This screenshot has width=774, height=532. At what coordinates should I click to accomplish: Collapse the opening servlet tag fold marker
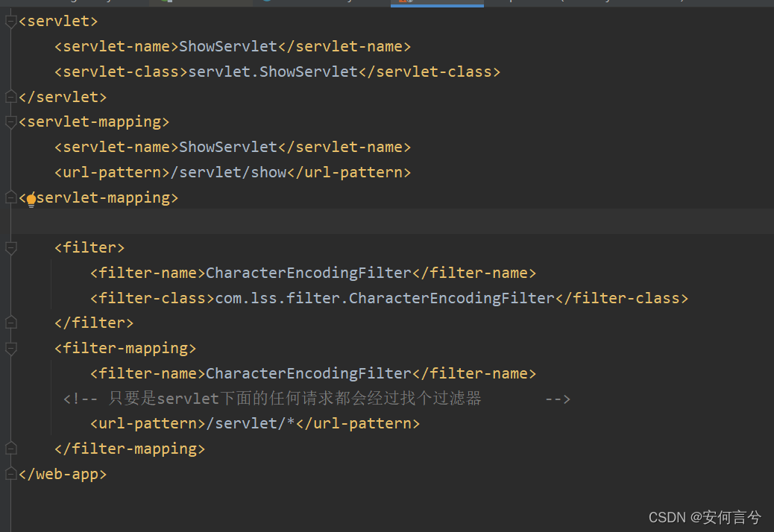[11, 22]
